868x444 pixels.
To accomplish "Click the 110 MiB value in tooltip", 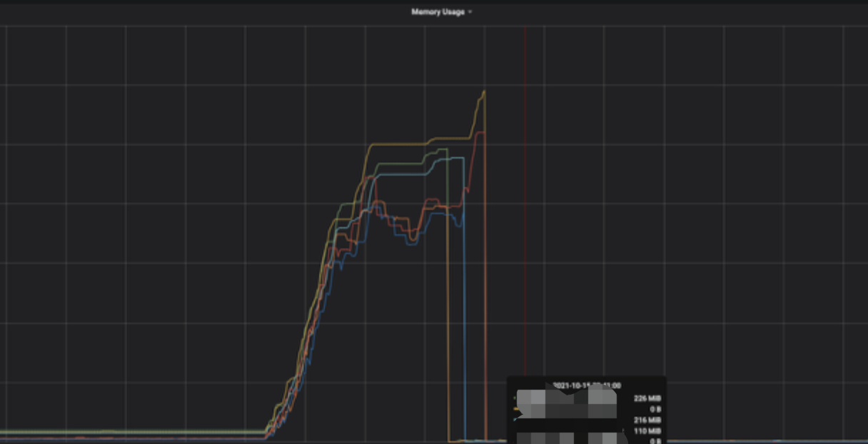I will pos(647,431).
